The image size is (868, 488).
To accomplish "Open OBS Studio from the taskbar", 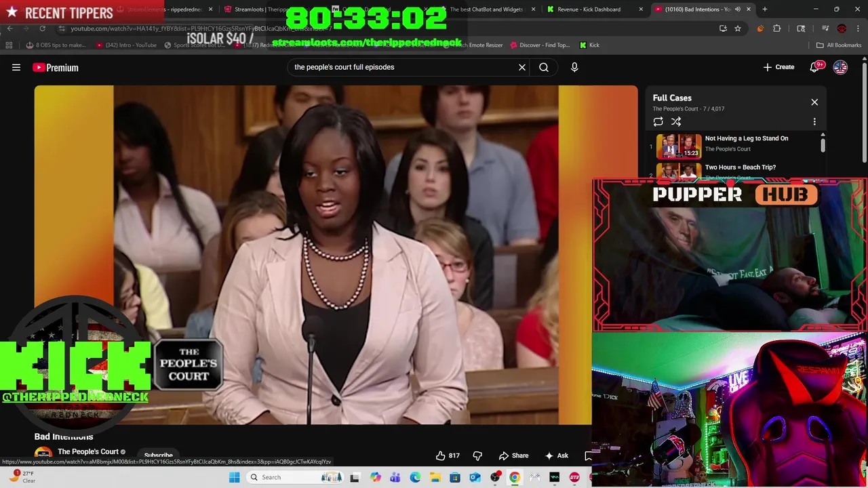I will pos(495,477).
